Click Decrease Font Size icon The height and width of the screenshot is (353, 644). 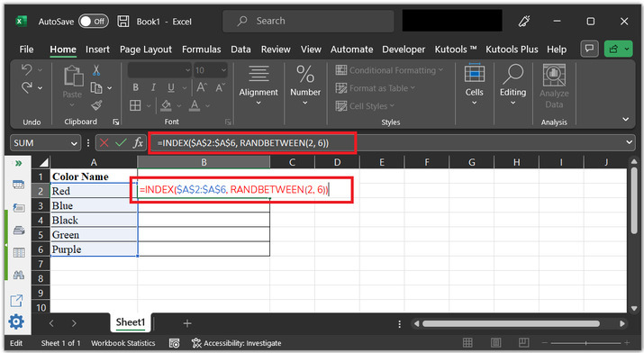coord(220,87)
